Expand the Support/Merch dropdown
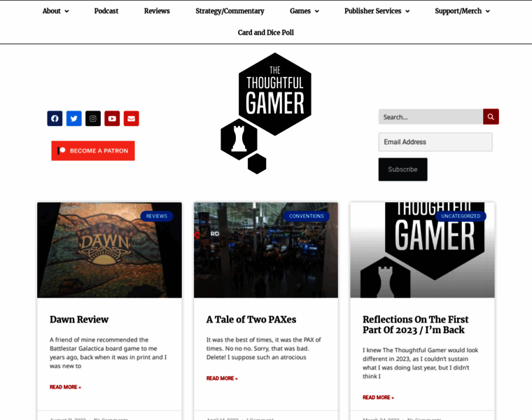The width and height of the screenshot is (532, 420). [x=463, y=11]
